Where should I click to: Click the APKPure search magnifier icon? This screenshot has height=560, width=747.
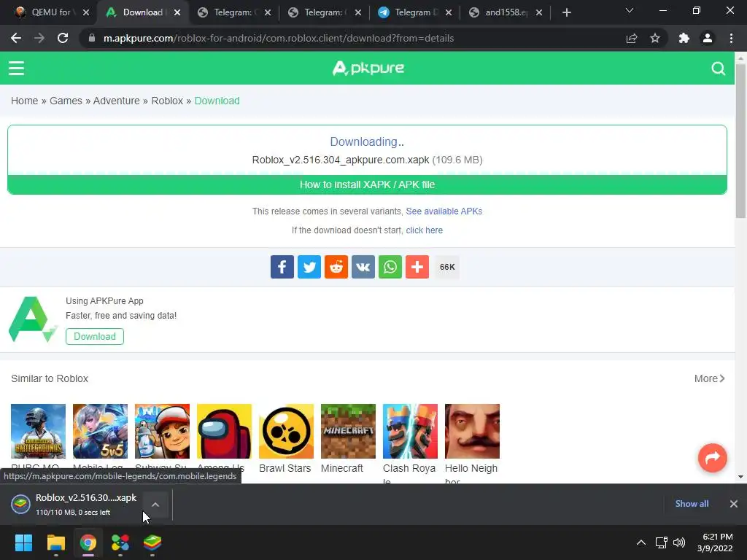(x=719, y=69)
